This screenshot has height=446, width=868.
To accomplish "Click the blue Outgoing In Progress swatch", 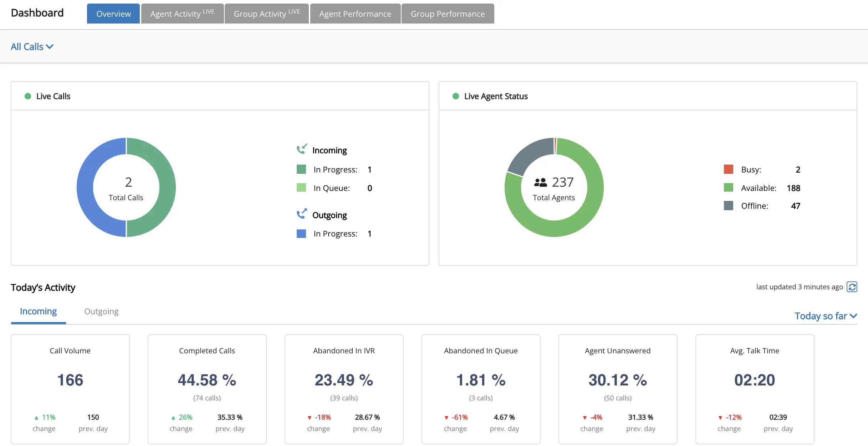I will pyautogui.click(x=301, y=234).
